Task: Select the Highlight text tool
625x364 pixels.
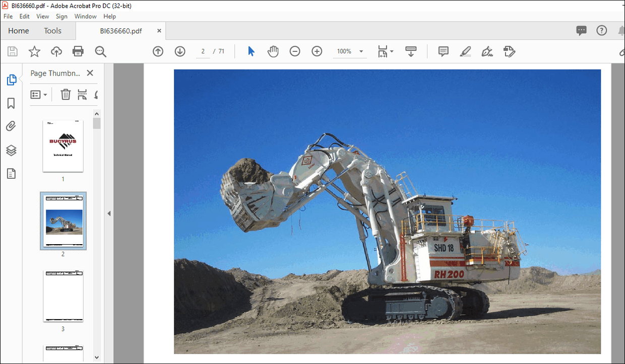Action: point(465,51)
